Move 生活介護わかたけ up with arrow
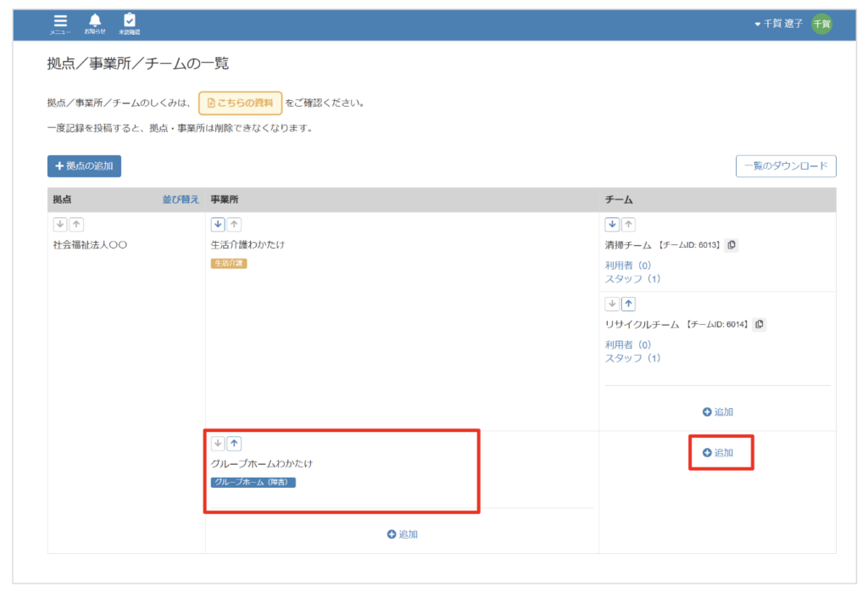The width and height of the screenshot is (868, 593). click(x=234, y=225)
